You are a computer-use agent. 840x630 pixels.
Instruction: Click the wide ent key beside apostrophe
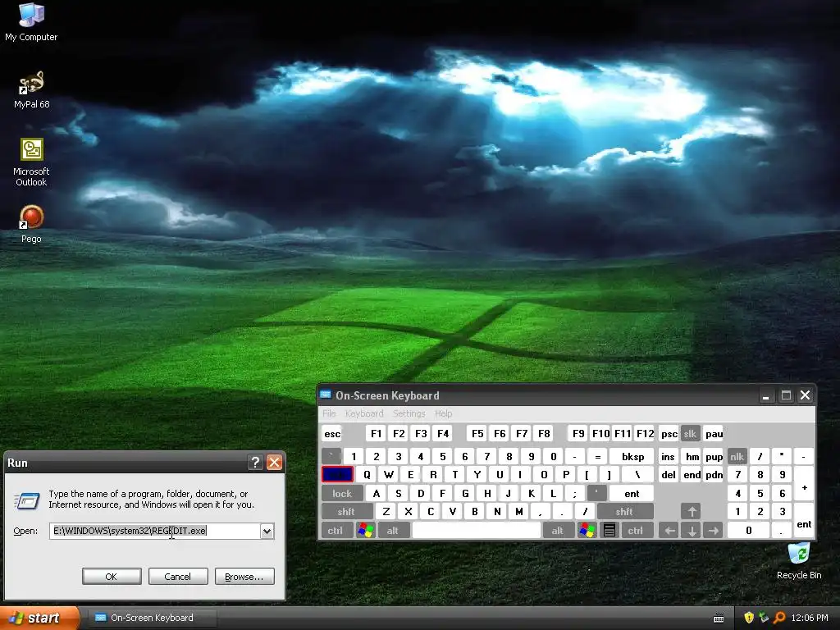click(632, 493)
